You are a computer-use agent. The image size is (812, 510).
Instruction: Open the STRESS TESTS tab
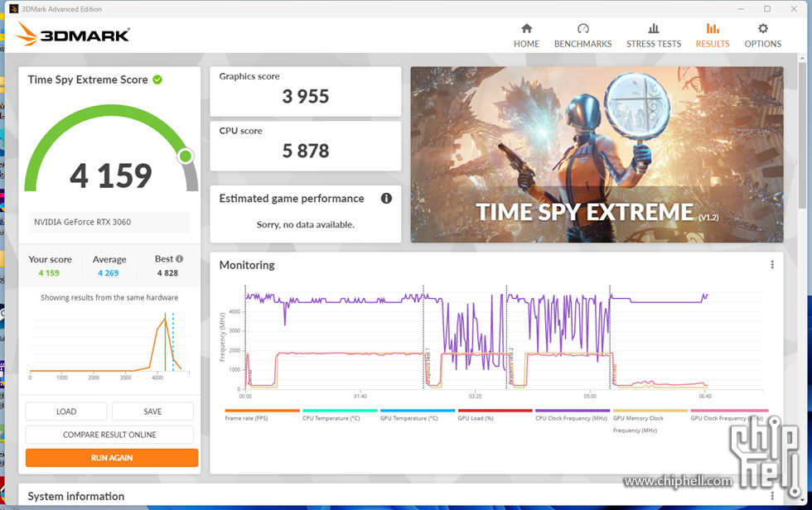pos(654,36)
